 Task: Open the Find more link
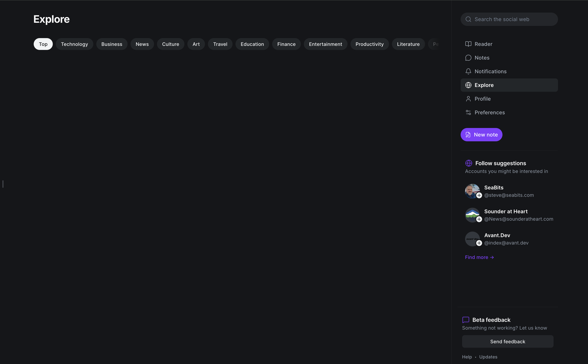click(x=479, y=257)
